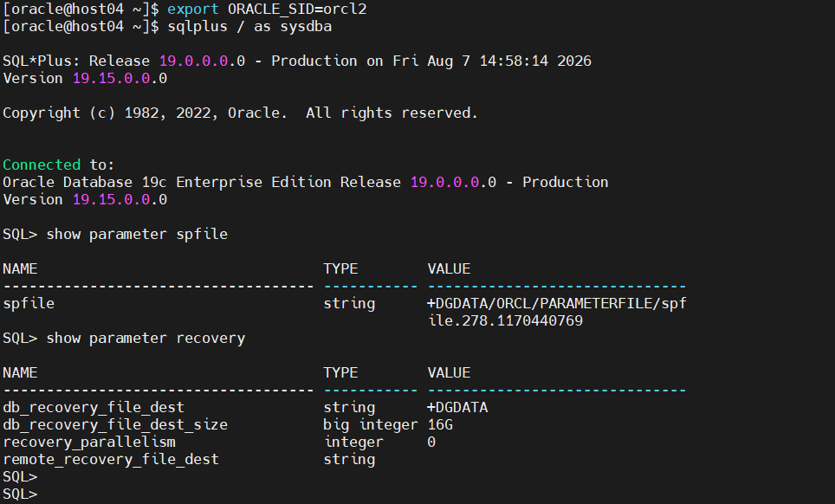The width and height of the screenshot is (835, 504).
Task: Click the ORACLE_SID=orcl2 text
Action: (297, 10)
